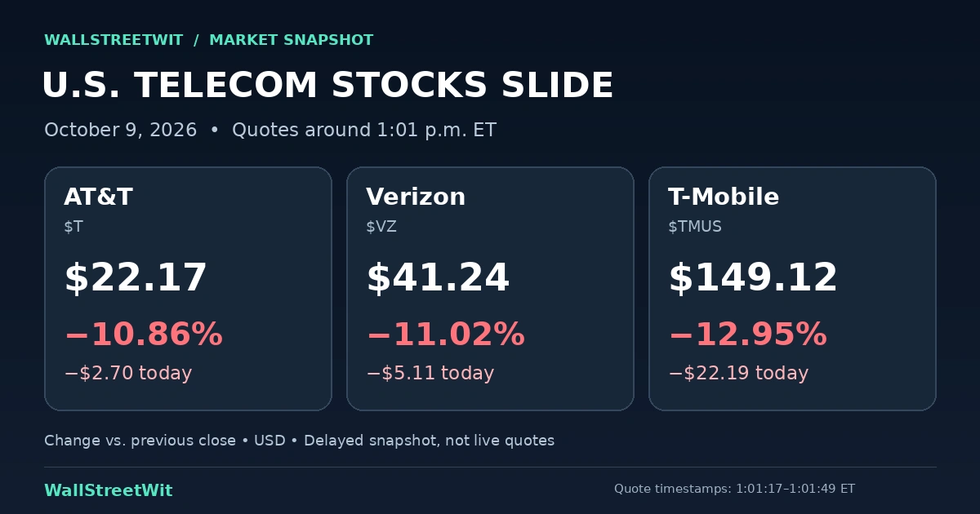Select the T-Mobile price $149.12

click(753, 278)
